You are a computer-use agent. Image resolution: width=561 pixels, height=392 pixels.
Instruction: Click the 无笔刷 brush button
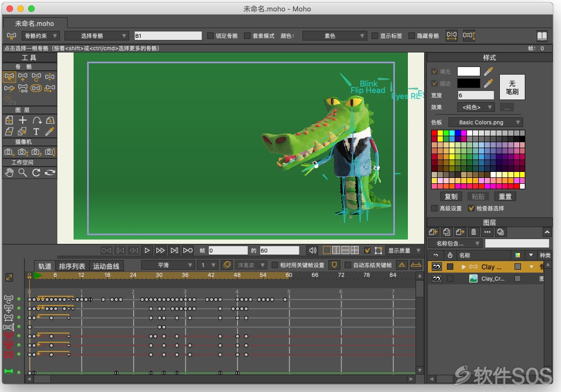pos(512,87)
